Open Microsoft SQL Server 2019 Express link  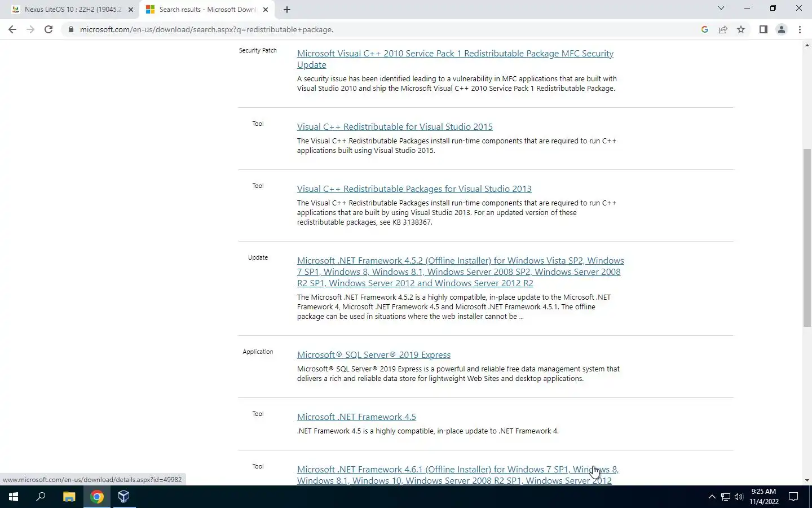[x=373, y=354]
